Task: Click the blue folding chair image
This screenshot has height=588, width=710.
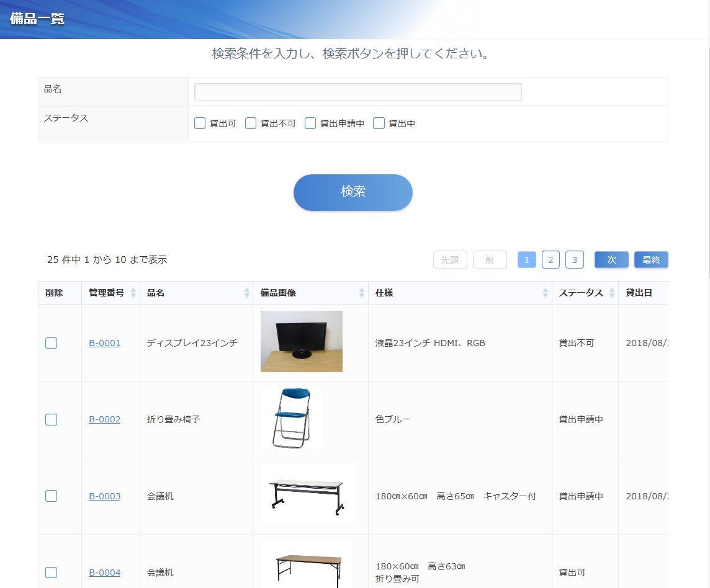Action: coord(292,418)
